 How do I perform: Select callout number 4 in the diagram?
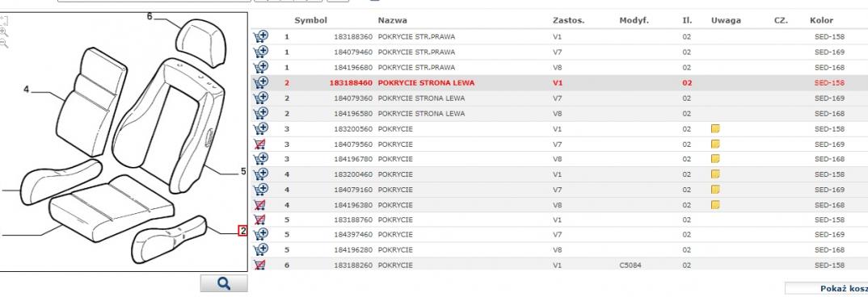[26, 89]
